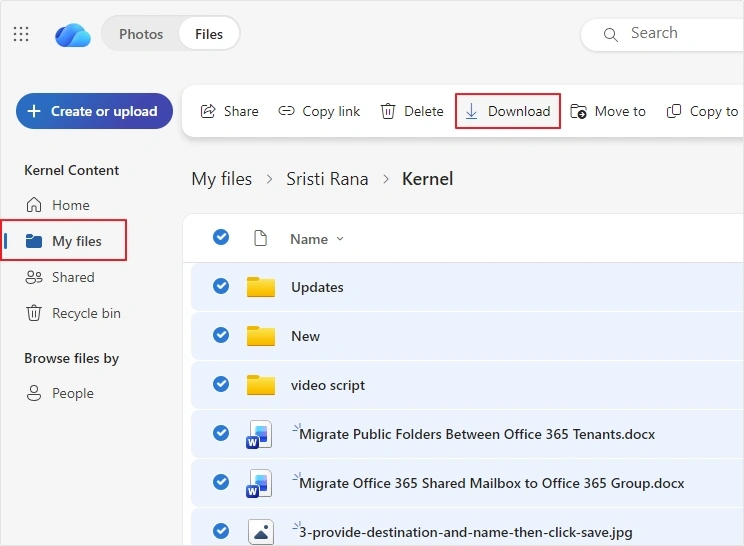Click the Share arrow icon
Viewport: 744px width, 546px height.
click(208, 111)
